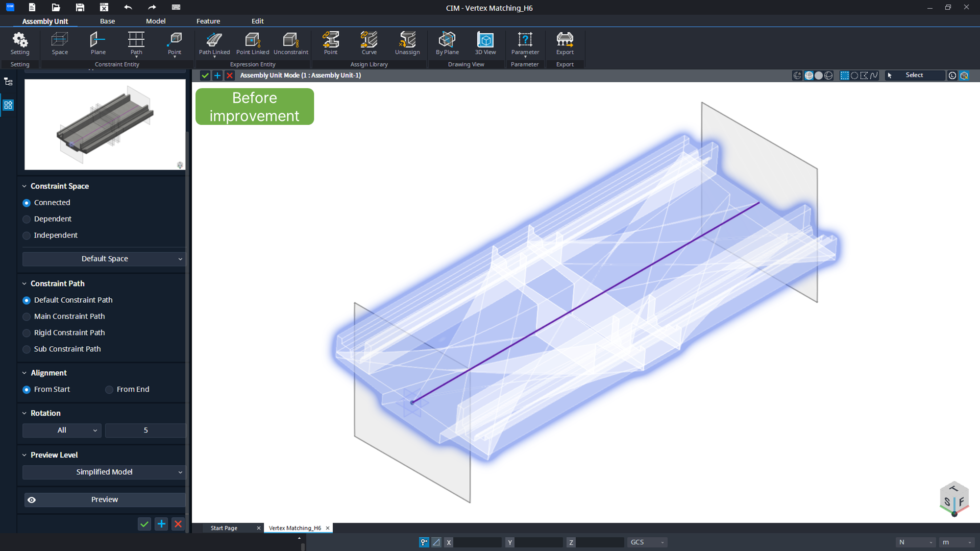The width and height of the screenshot is (980, 551).
Task: Collapse the Preview Level section
Action: point(24,455)
